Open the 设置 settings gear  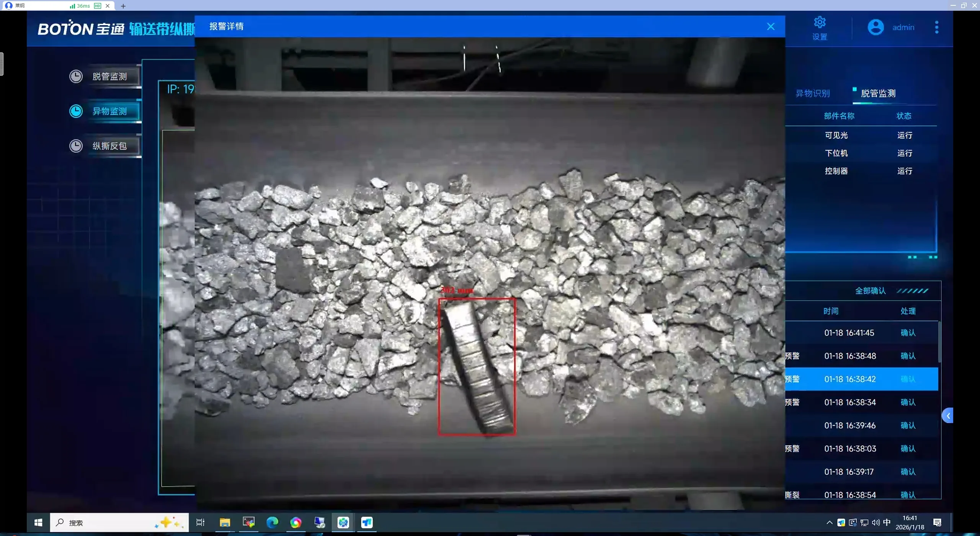tap(820, 28)
